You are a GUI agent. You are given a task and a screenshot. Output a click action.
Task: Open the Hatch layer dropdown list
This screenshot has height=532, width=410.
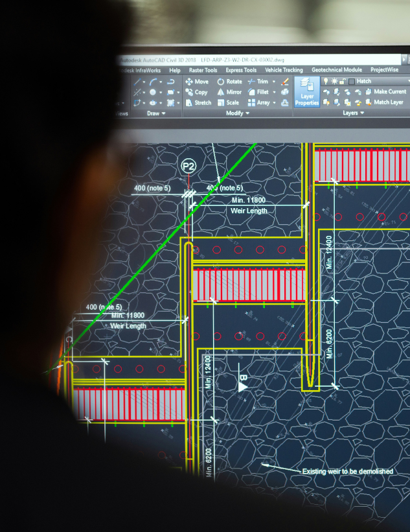click(x=408, y=81)
